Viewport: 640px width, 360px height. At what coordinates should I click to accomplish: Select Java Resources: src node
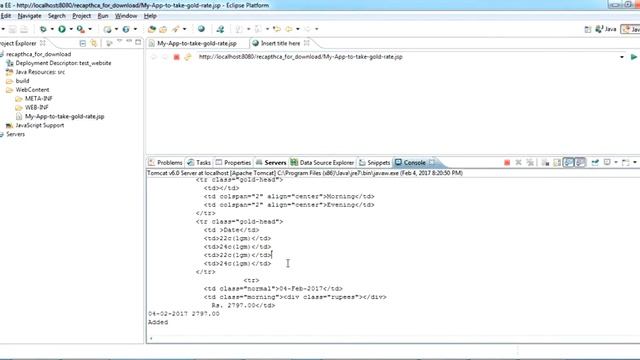pos(40,72)
